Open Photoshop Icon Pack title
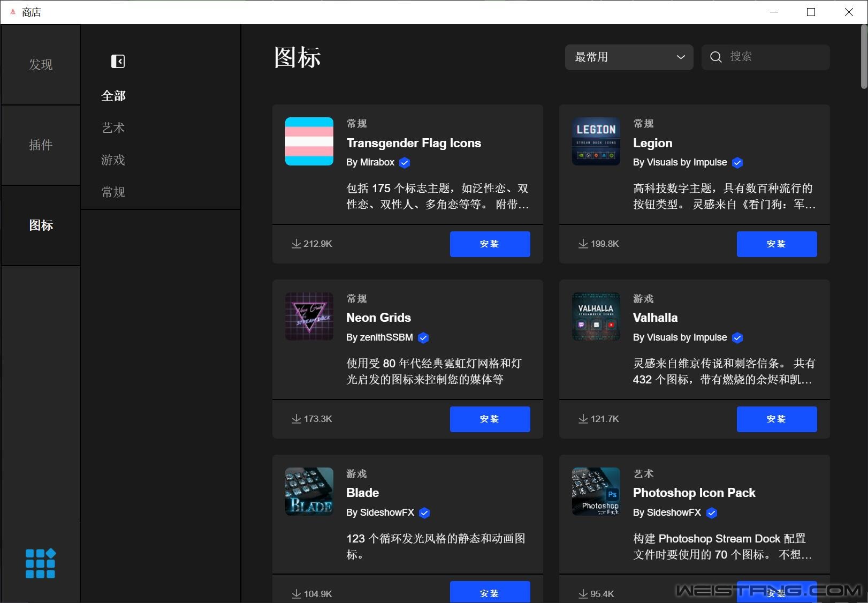868x603 pixels. pos(694,493)
